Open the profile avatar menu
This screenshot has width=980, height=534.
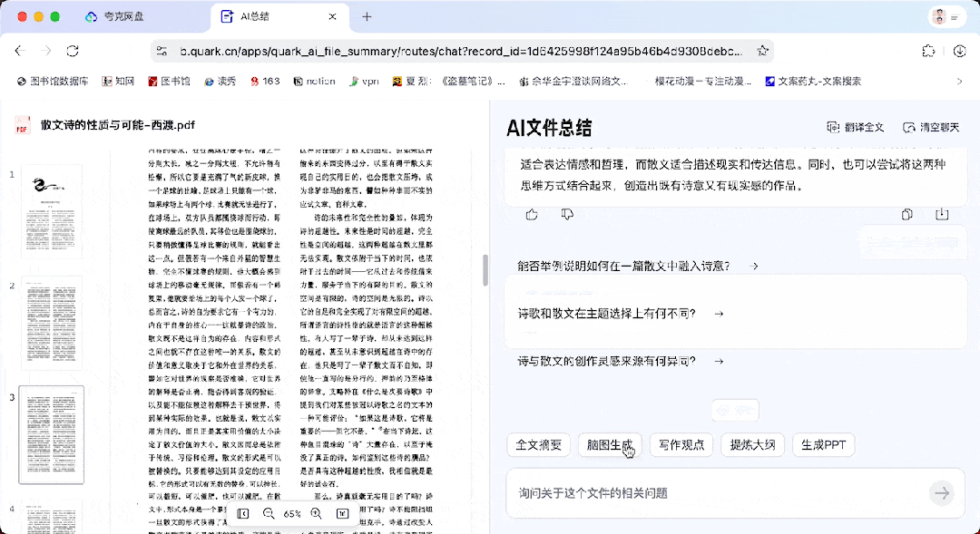tap(938, 16)
